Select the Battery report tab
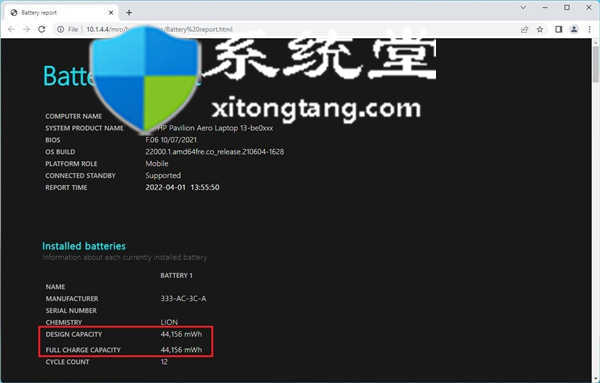The width and height of the screenshot is (600, 383). [x=62, y=13]
